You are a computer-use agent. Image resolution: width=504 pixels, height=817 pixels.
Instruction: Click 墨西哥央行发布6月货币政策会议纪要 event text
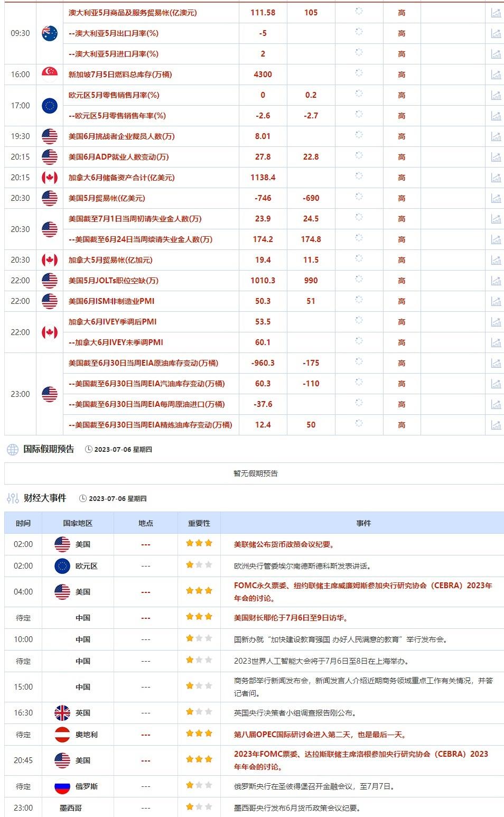click(x=298, y=808)
